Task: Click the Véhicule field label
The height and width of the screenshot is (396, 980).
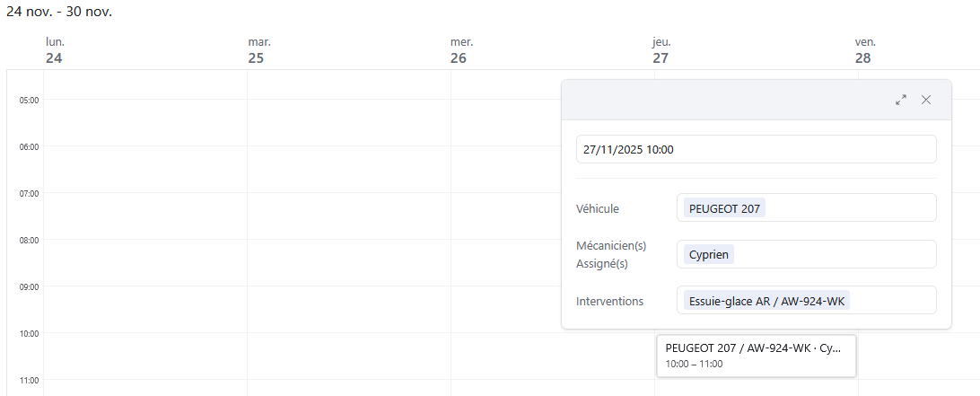Action: coord(598,208)
